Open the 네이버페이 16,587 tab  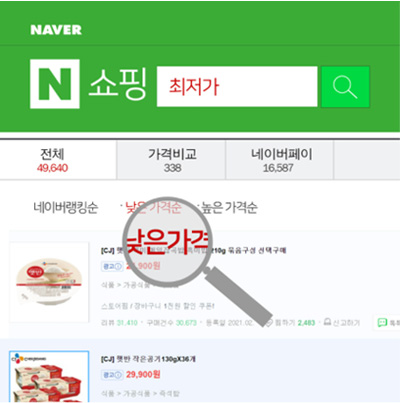click(280, 160)
